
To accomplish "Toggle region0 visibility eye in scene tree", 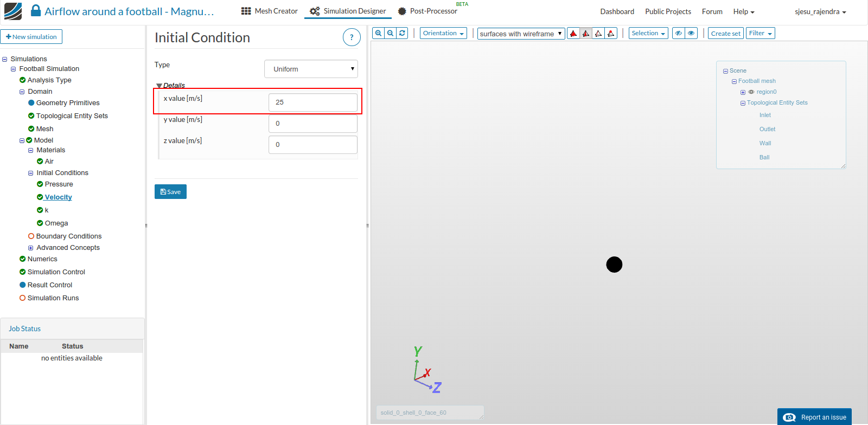I will pos(751,92).
